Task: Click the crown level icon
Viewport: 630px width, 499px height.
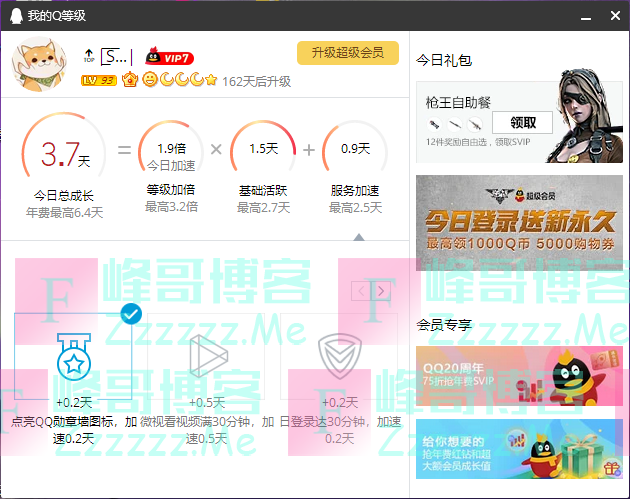Action: [130, 80]
